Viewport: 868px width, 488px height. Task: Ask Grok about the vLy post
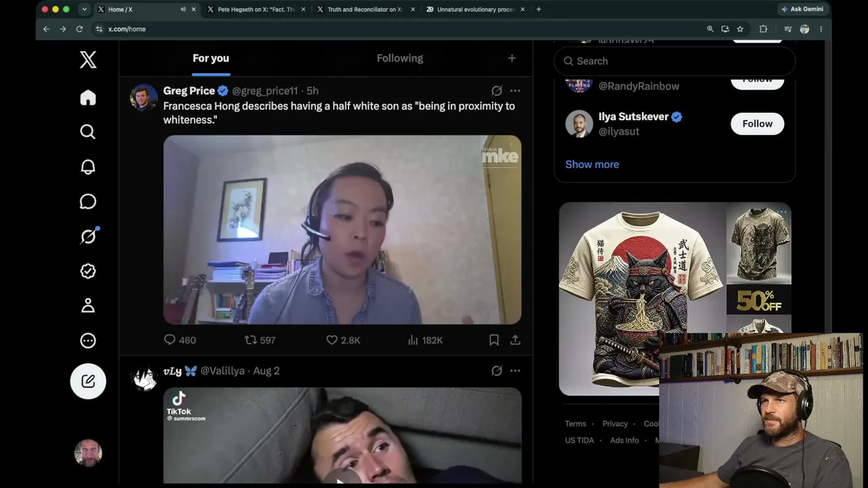tap(496, 371)
